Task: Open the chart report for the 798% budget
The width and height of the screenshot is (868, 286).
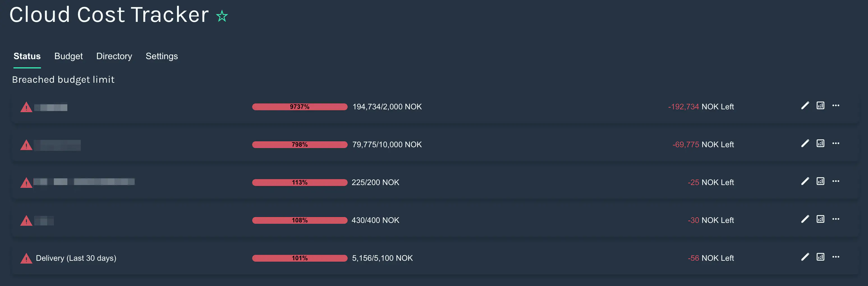Action: click(820, 144)
